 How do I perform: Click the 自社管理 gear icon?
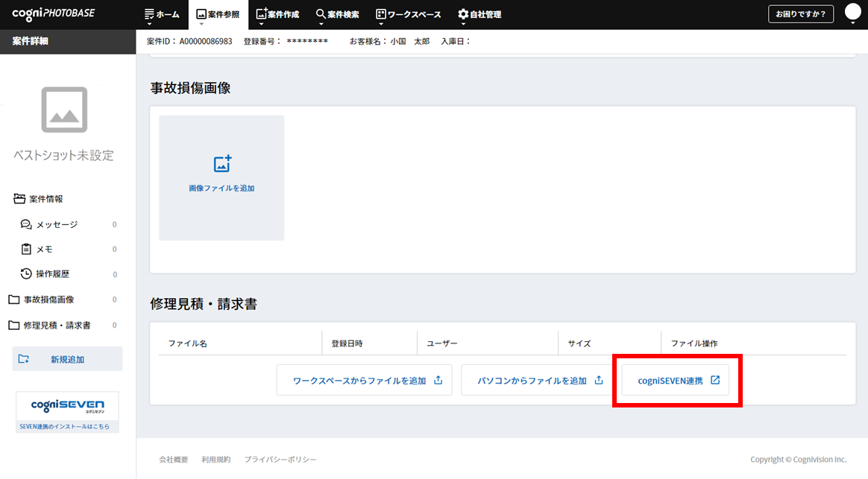point(463,14)
